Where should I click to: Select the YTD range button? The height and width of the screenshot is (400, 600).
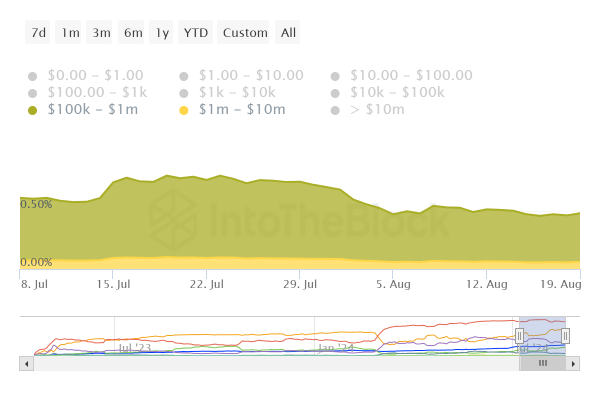[195, 33]
